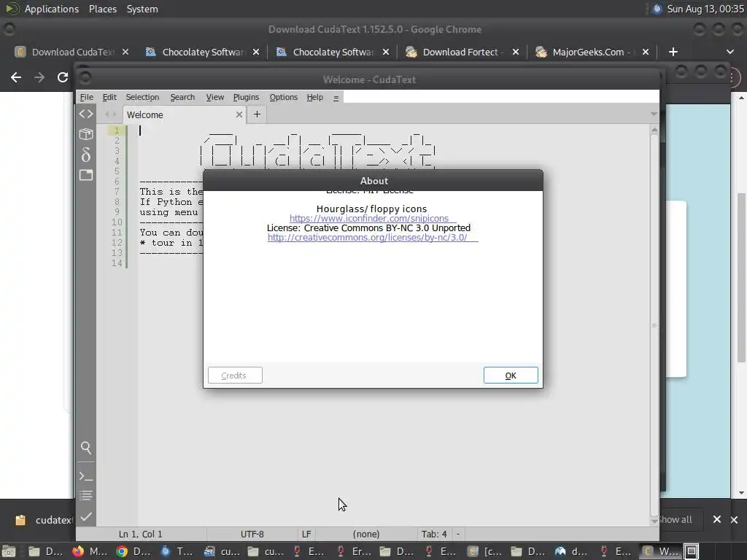Switch to Download CudaText Chrome tab
Viewport: 747px width, 560px height.
click(x=71, y=52)
